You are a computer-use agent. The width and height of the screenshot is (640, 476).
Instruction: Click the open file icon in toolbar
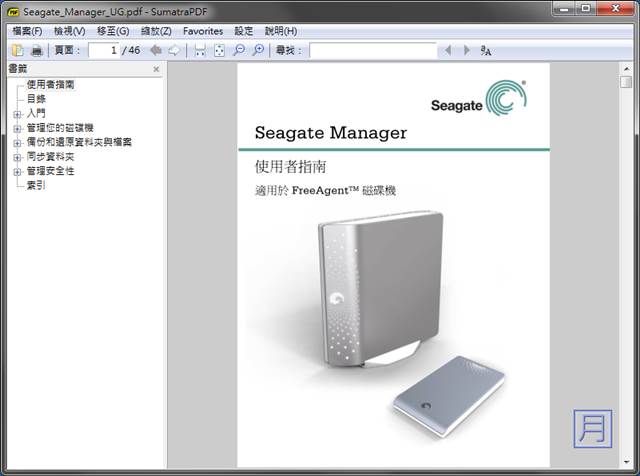pyautogui.click(x=17, y=50)
